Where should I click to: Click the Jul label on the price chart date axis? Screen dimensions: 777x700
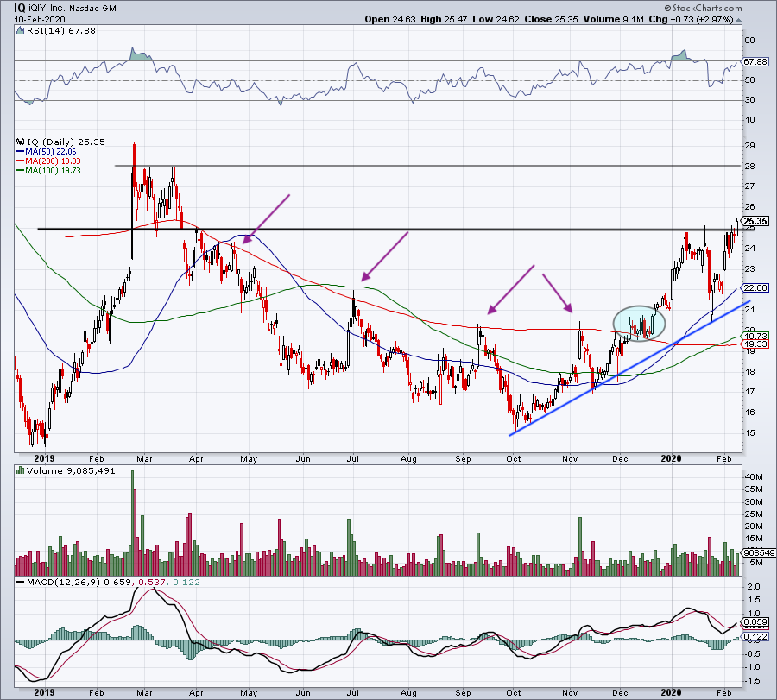[x=353, y=458]
